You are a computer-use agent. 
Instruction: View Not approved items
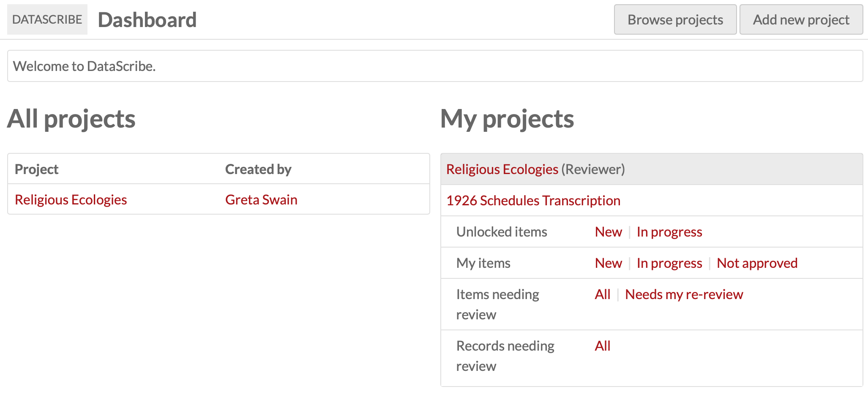pyautogui.click(x=757, y=263)
